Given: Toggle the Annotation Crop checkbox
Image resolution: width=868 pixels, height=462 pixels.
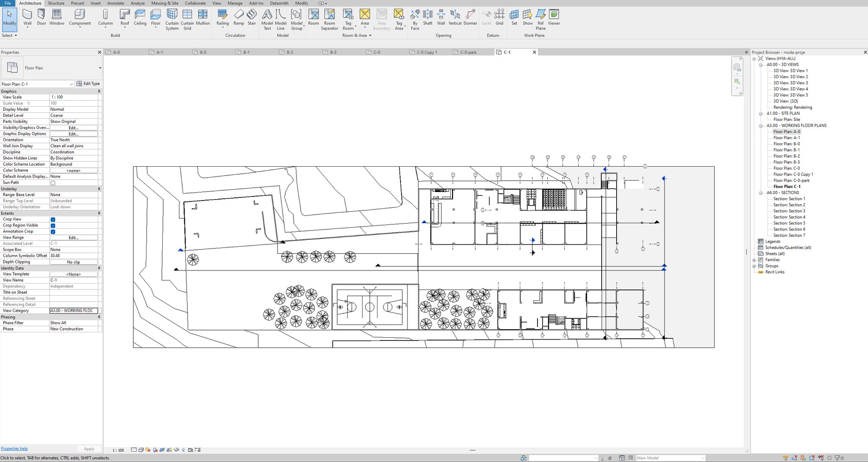Looking at the screenshot, I should tap(53, 232).
